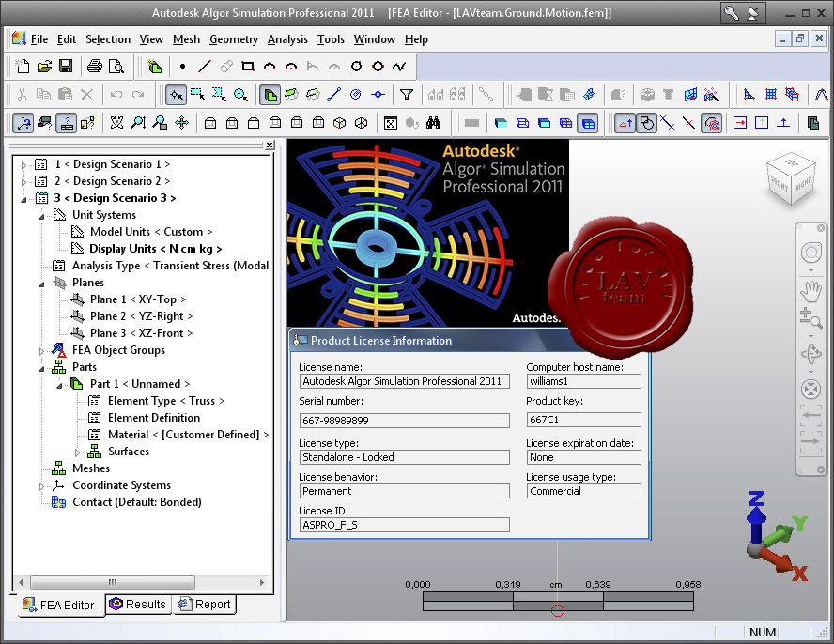The height and width of the screenshot is (644, 834).
Task: Click the Enclose fit-all view icon
Action: click(x=116, y=123)
